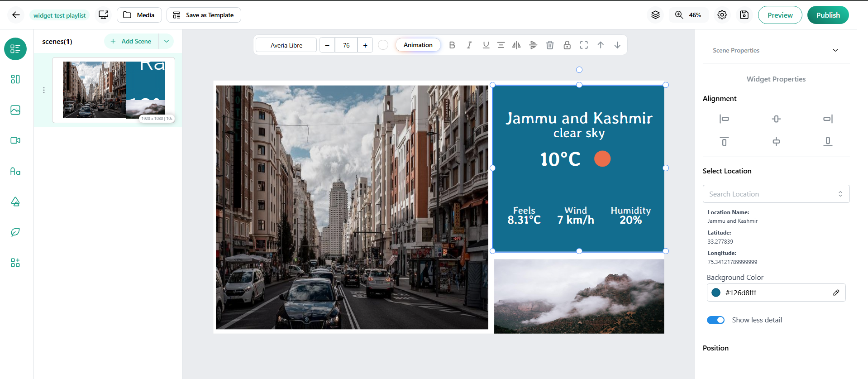Open the settings gear icon
The image size is (868, 379).
722,15
